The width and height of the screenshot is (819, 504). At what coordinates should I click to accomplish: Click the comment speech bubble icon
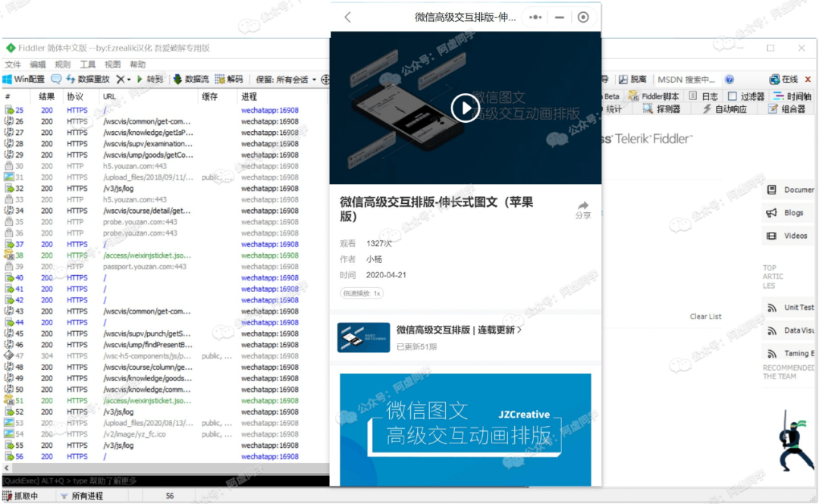pyautogui.click(x=56, y=80)
